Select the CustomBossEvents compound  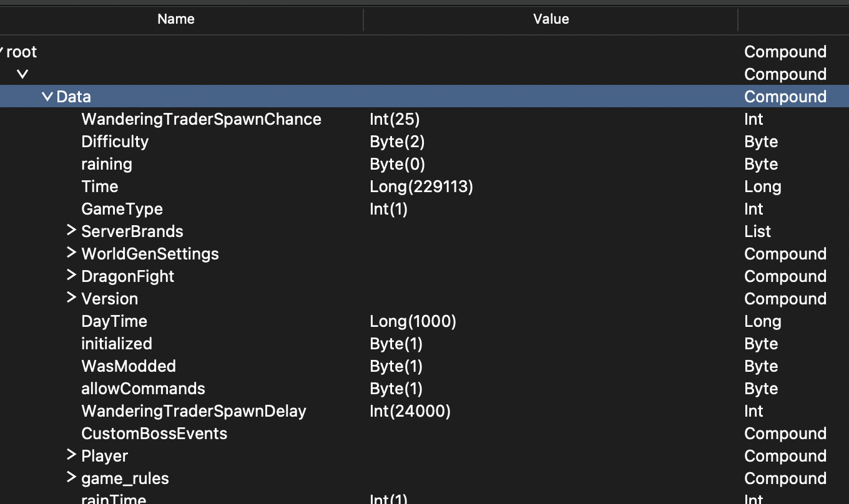click(154, 434)
